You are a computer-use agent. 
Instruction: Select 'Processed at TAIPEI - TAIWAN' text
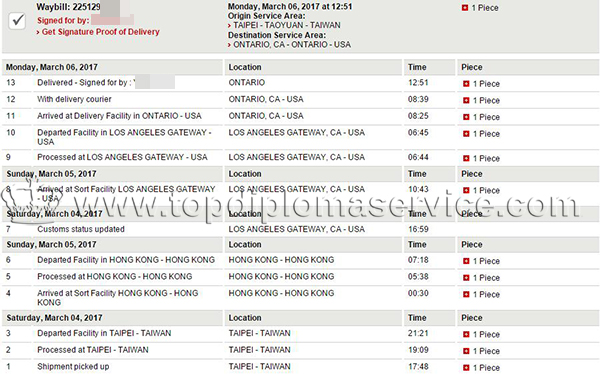coord(93,350)
